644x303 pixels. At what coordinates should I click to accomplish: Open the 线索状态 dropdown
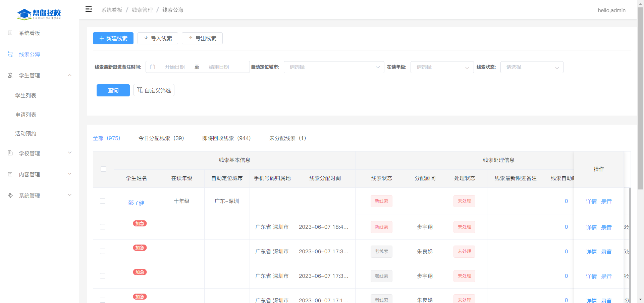coord(532,67)
